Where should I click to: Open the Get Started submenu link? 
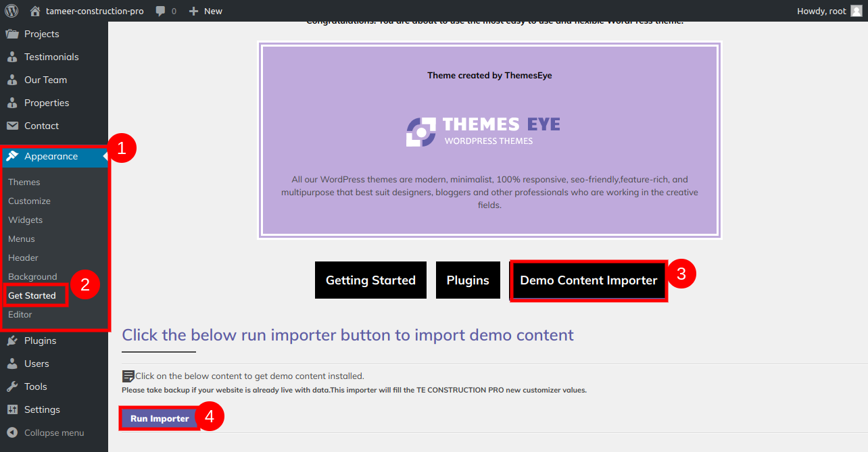(32, 296)
